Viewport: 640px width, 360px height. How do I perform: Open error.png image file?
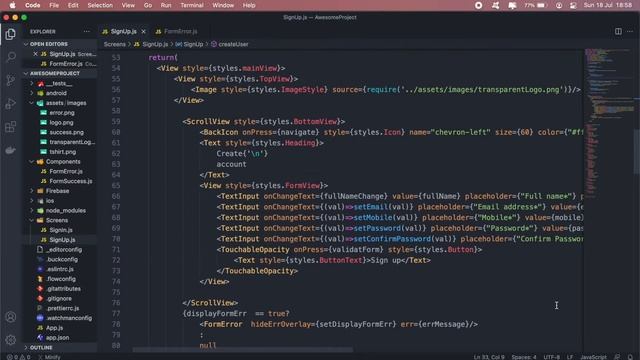click(62, 113)
